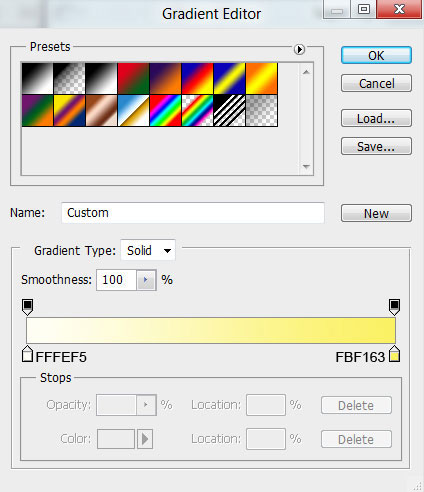Select the copper gradient preset
Viewport: 424px width, 492px height.
pos(101,110)
